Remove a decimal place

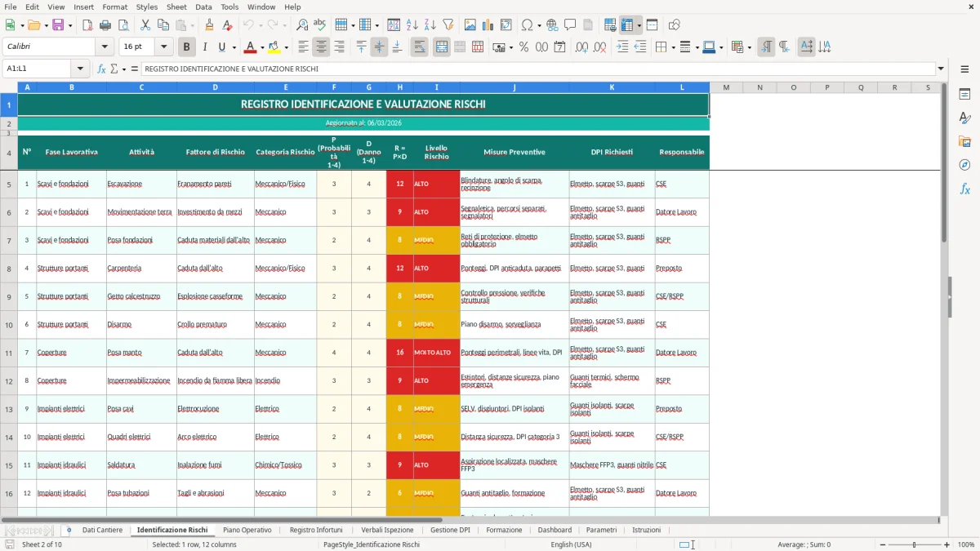(599, 47)
